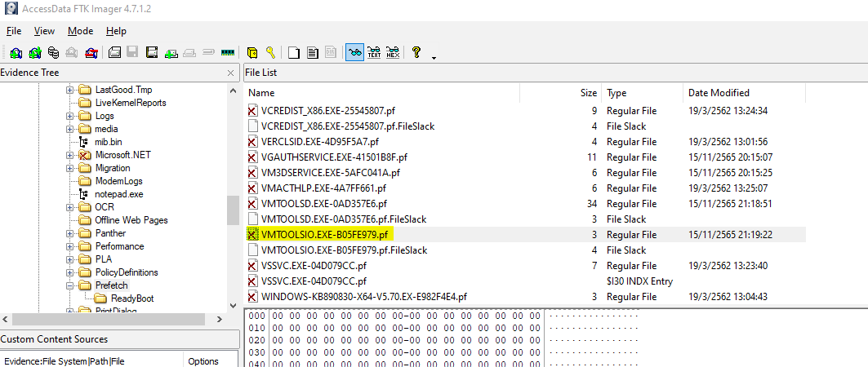Select LiveKernelReports folder in tree
This screenshot has width=868, height=367.
coord(131,103)
